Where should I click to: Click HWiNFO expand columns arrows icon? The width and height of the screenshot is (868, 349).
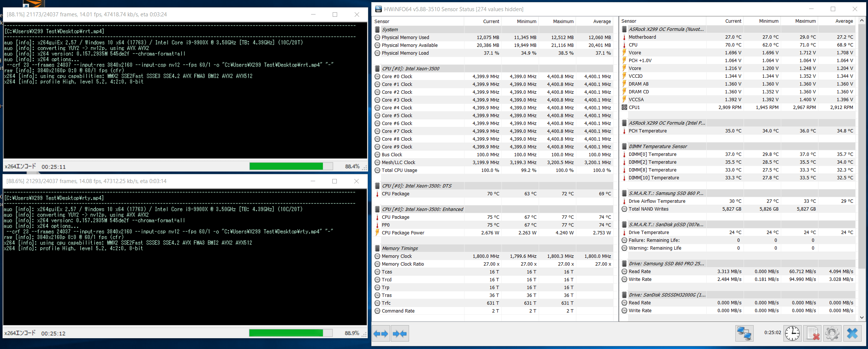coord(381,334)
